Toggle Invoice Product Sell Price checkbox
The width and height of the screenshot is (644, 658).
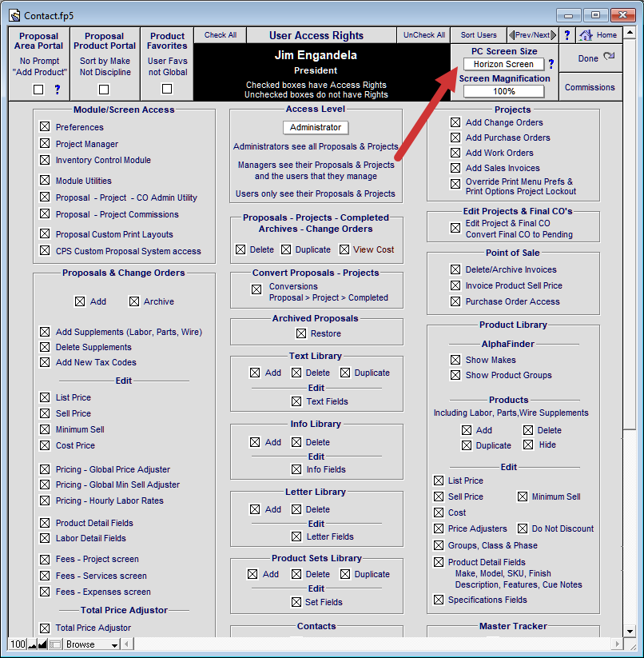tap(455, 285)
